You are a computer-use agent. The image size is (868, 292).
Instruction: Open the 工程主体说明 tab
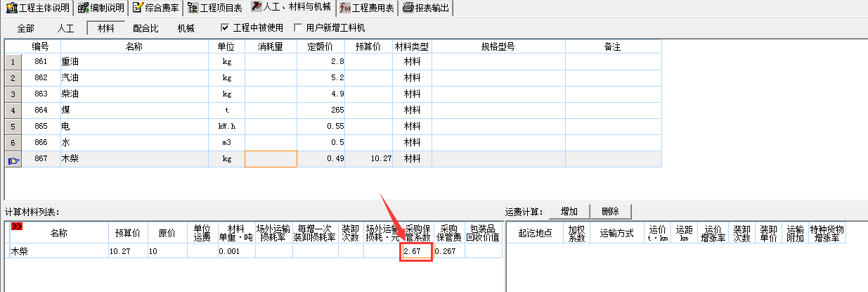point(37,8)
